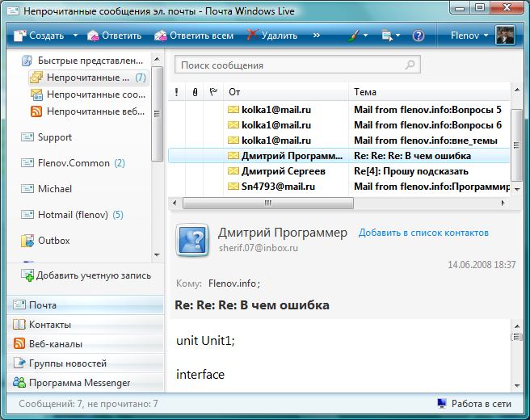Screen dimensions: 530x420
Task: Click the message list horizontal scrollbar thumb
Action: click(268, 203)
